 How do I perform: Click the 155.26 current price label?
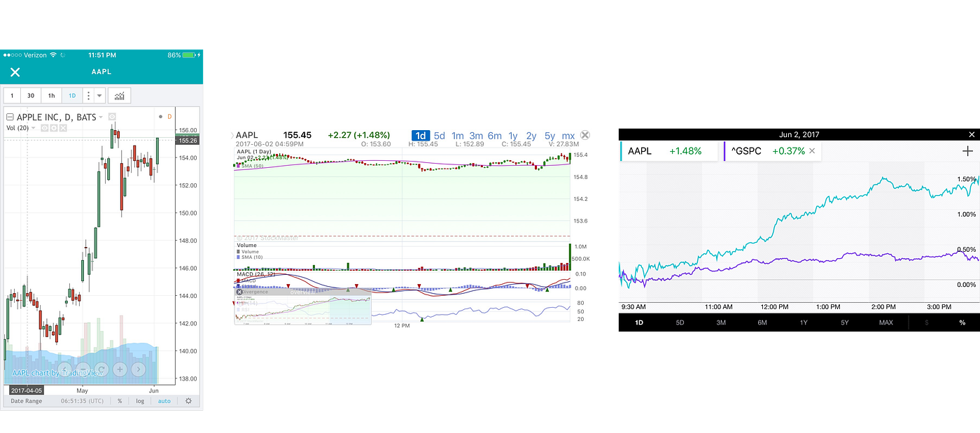coord(188,141)
